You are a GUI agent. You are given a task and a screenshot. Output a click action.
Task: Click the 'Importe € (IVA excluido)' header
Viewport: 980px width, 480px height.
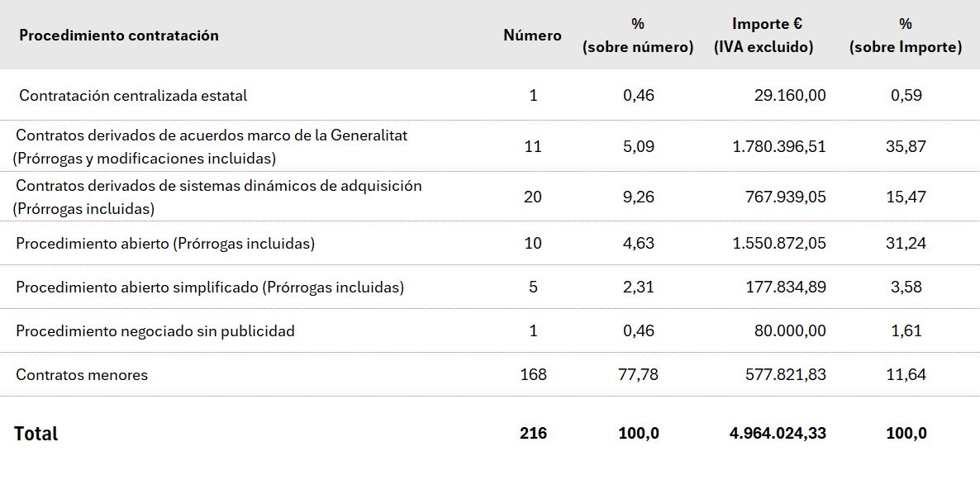pos(763,36)
